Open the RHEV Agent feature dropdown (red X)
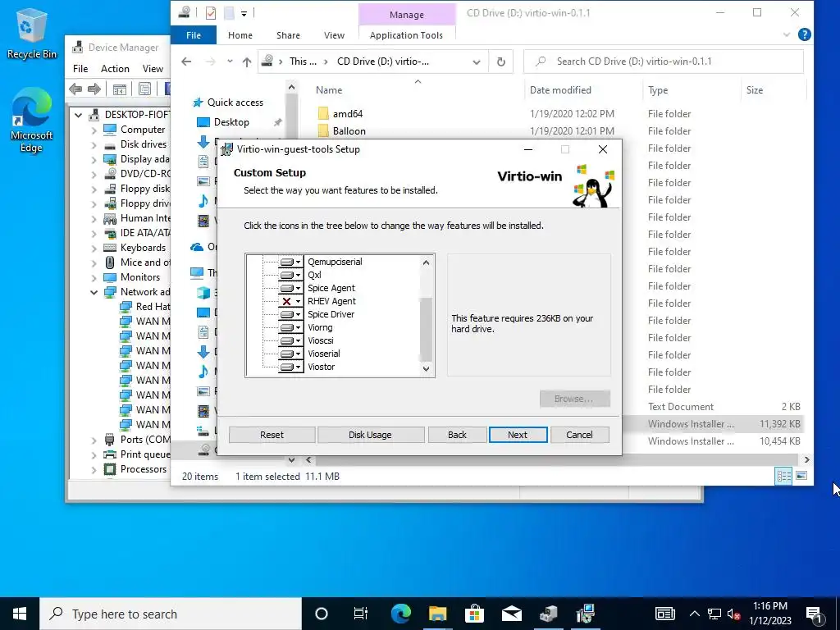840x630 pixels. coord(290,301)
